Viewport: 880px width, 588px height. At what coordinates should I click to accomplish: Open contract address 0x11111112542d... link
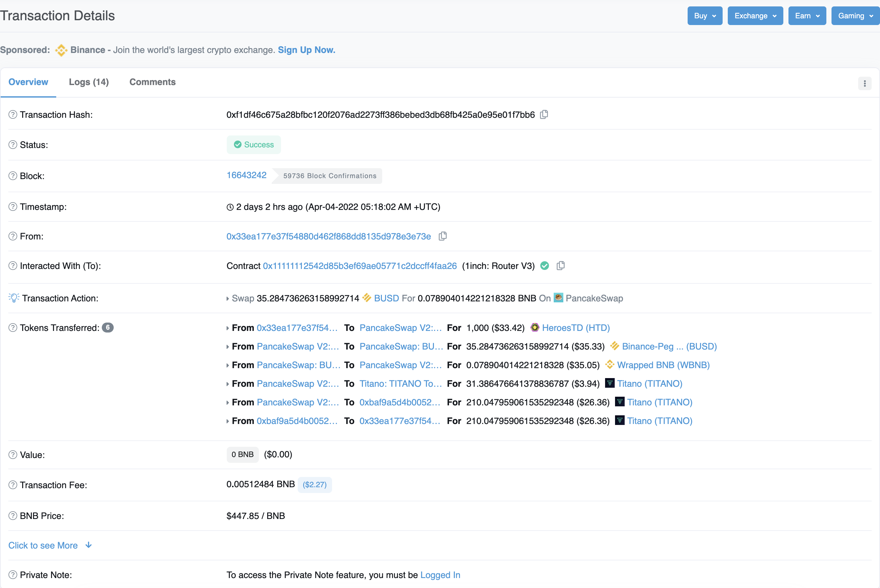click(360, 266)
